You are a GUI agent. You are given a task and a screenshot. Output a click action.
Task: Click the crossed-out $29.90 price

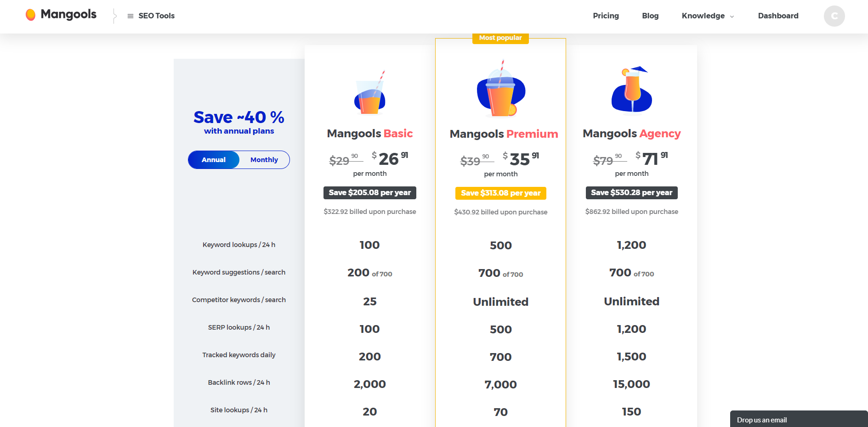pos(346,160)
